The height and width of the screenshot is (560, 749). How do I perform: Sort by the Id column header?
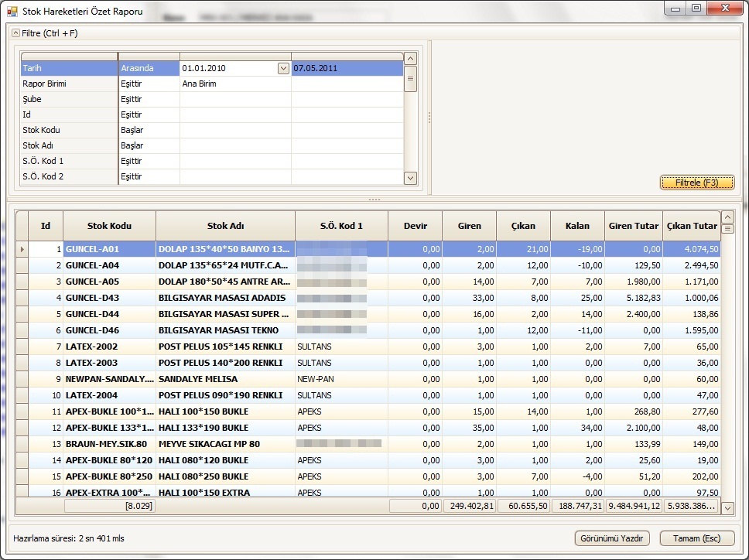click(x=46, y=226)
